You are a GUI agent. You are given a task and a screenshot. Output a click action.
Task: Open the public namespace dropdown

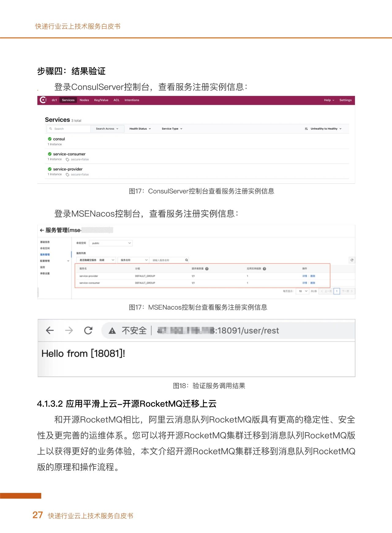[111, 243]
